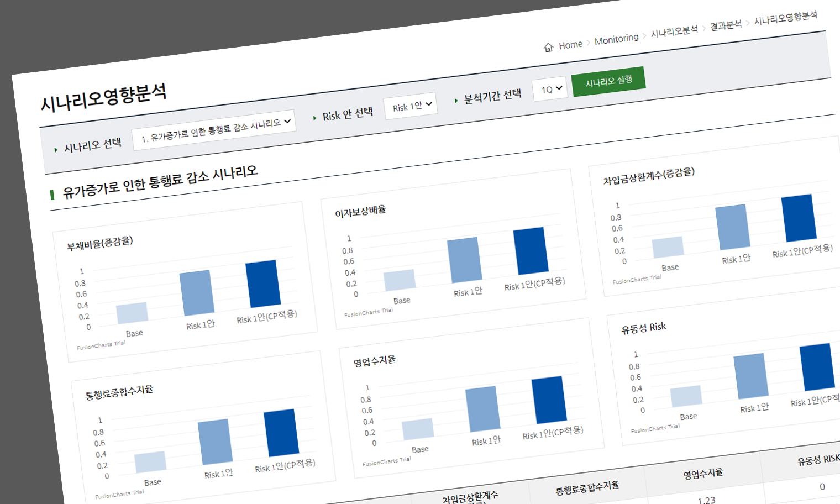The image size is (840, 504).
Task: Open 결과분석 breadcrumb link
Action: (726, 25)
